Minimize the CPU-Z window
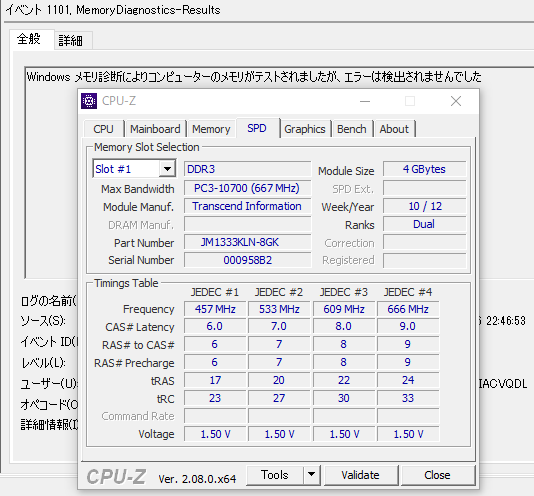 click(365, 101)
